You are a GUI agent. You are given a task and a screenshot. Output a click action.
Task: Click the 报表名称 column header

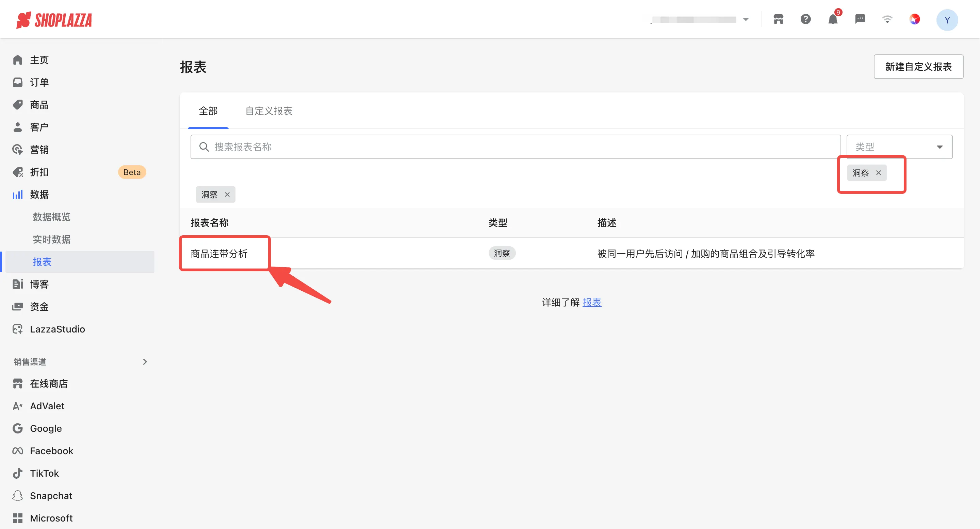point(210,223)
